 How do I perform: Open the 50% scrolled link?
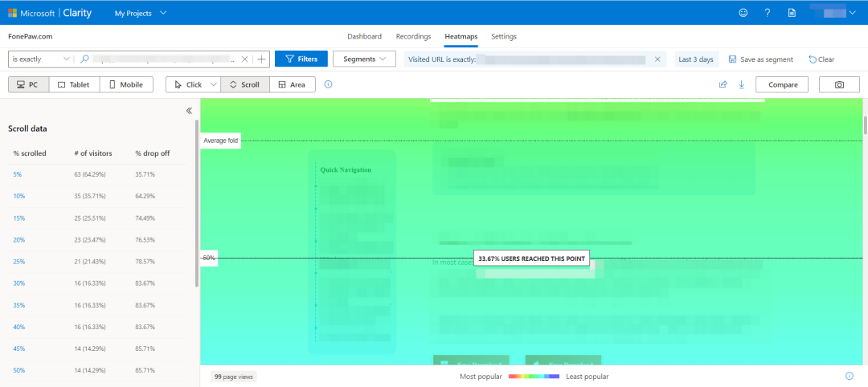click(18, 370)
